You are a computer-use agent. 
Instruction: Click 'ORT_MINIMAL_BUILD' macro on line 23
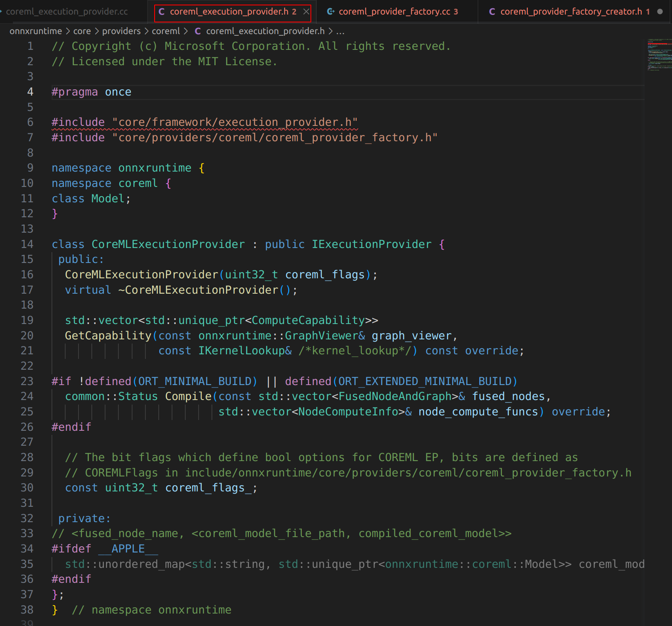click(x=195, y=381)
